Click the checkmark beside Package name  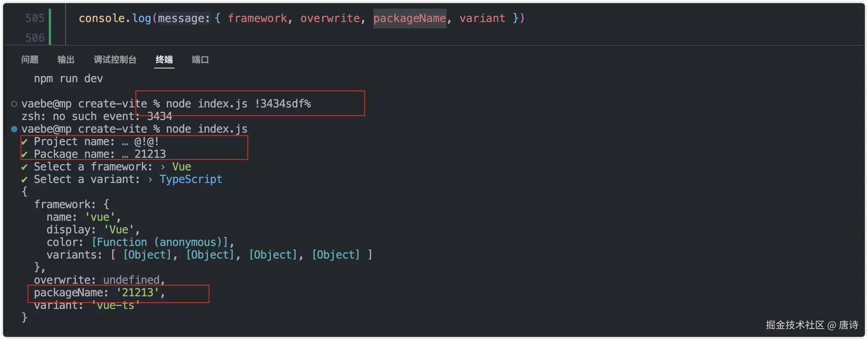(24, 154)
